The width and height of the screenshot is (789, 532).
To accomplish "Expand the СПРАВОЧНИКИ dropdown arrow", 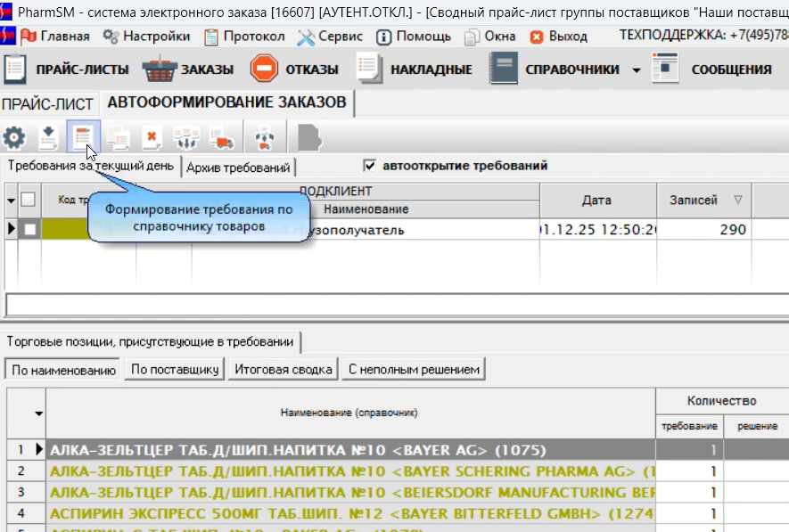I will click(637, 70).
